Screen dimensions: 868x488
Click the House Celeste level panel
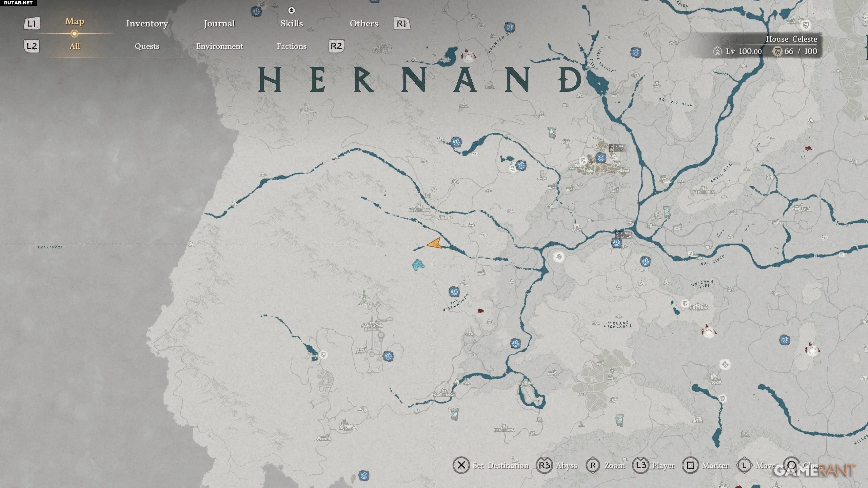pos(766,46)
